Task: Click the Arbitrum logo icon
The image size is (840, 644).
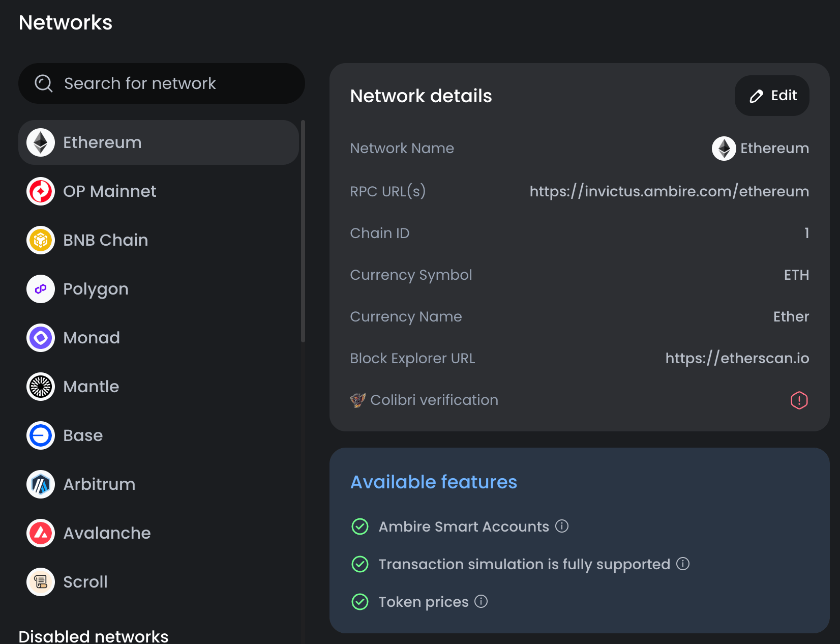Action: (41, 484)
